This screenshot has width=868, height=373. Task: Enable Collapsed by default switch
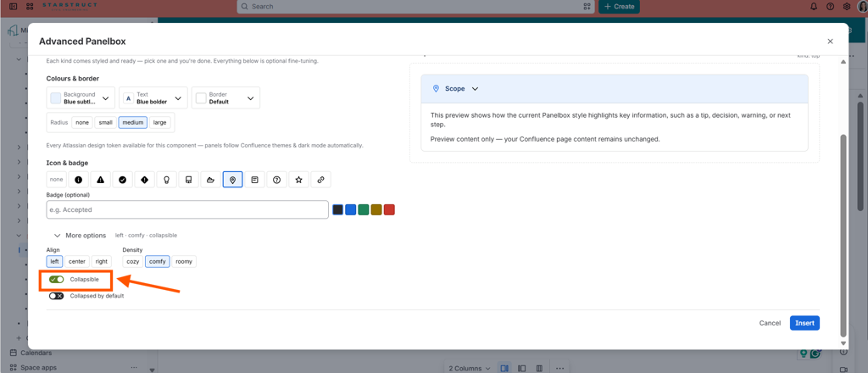56,296
